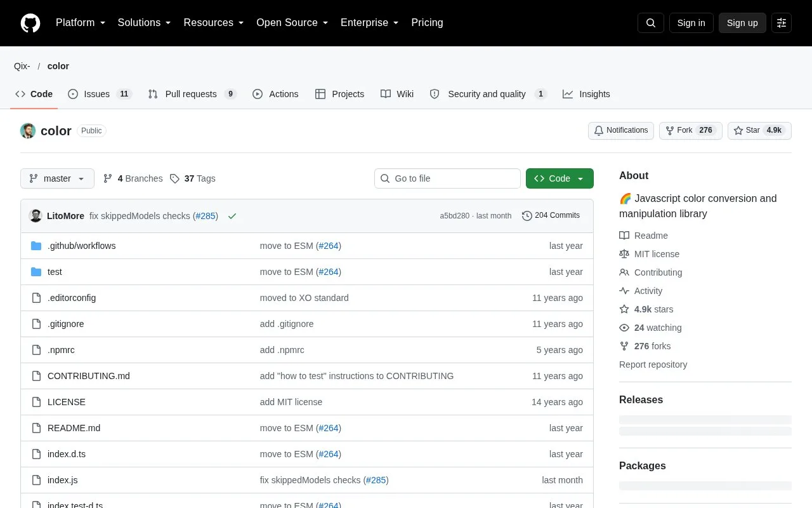The width and height of the screenshot is (812, 508).
Task: Open the test folder
Action: (x=55, y=272)
